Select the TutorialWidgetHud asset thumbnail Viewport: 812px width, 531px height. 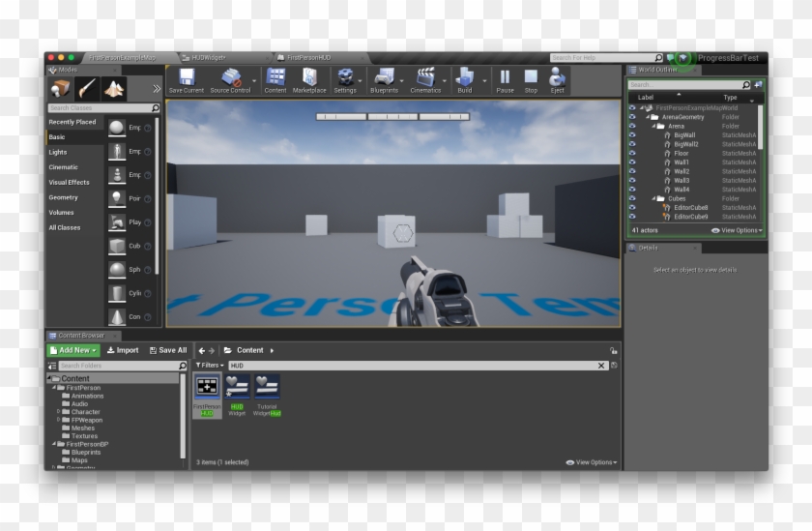pos(267,389)
